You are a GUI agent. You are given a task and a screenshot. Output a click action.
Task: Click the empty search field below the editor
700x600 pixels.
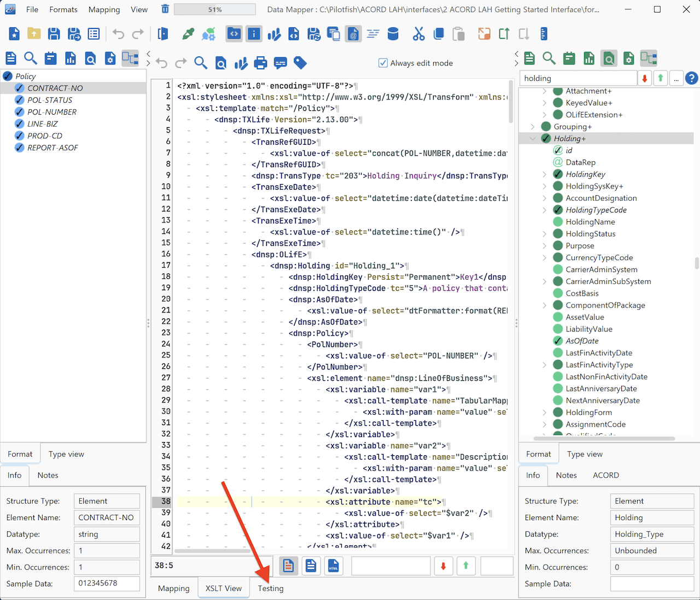point(391,566)
